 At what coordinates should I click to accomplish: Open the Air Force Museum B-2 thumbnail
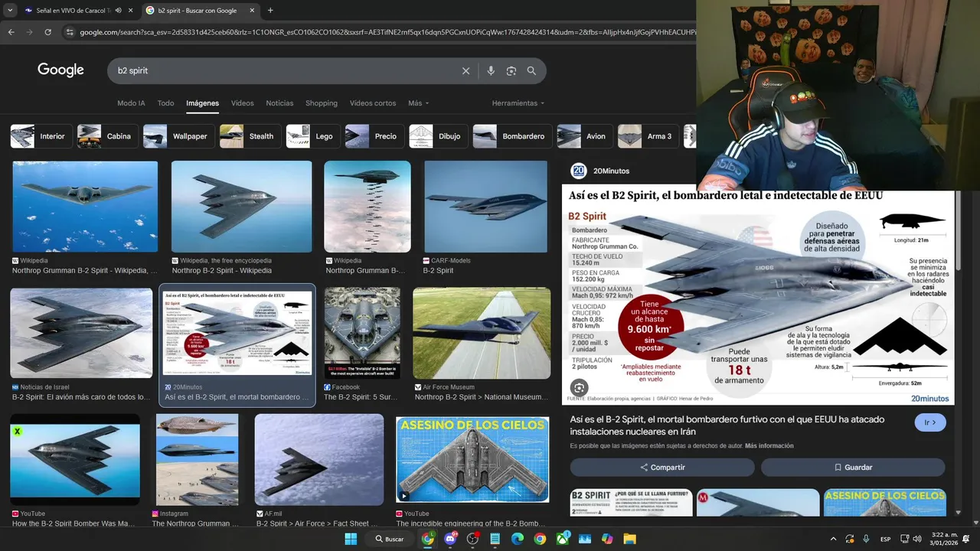pos(482,333)
